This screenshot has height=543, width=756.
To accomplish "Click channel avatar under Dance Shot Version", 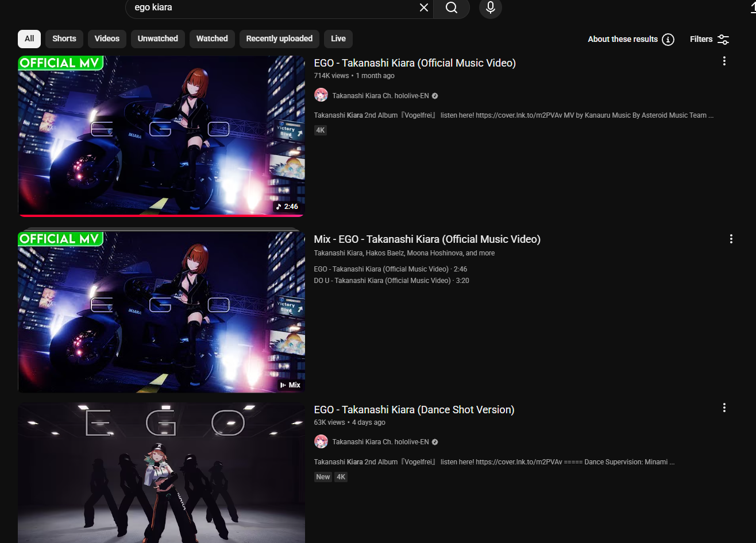I will point(321,441).
